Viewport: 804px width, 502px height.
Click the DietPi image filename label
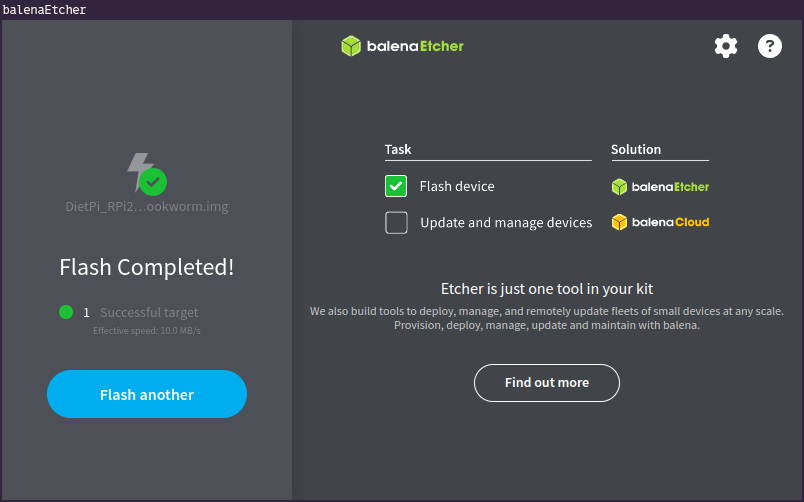tap(146, 207)
